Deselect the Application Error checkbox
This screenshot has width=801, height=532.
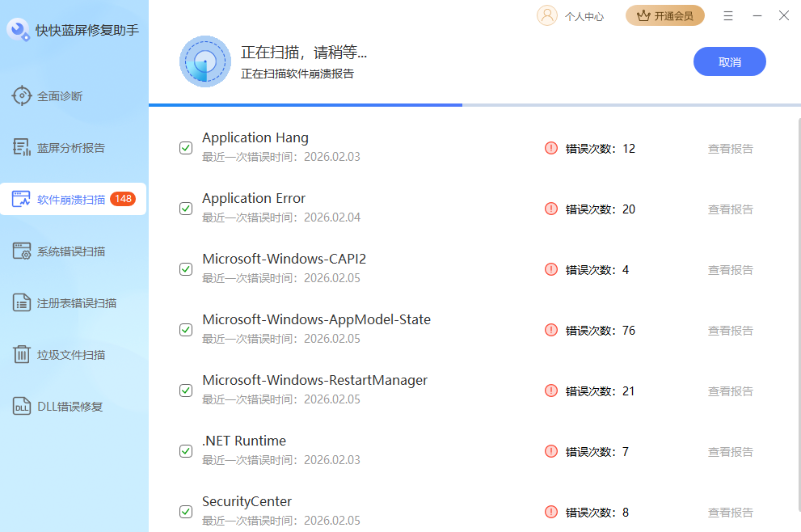(186, 209)
